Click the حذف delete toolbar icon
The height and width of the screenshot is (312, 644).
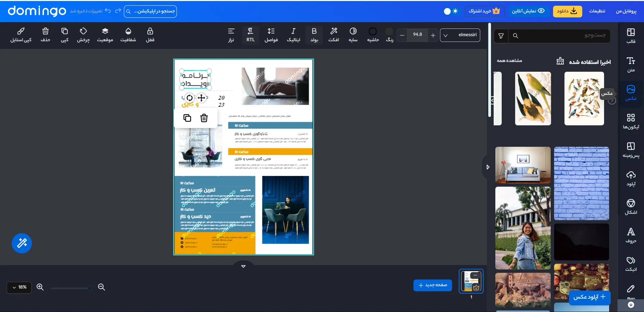(45, 35)
